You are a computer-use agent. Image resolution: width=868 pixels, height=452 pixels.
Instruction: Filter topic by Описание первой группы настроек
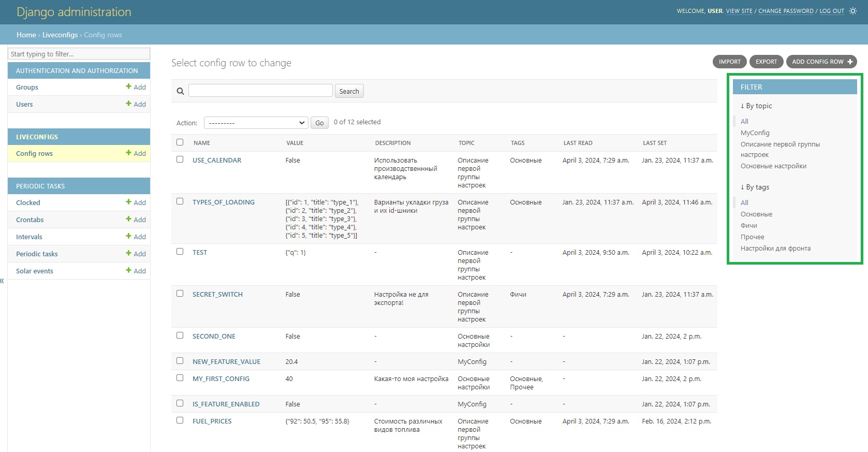point(780,149)
